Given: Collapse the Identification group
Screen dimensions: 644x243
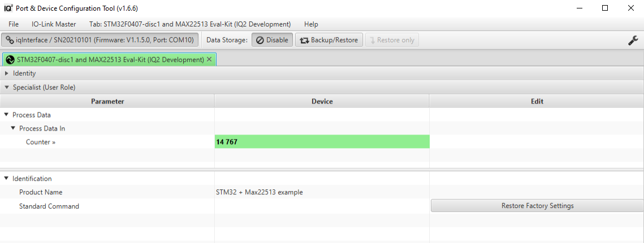Looking at the screenshot, I should click(x=6, y=179).
